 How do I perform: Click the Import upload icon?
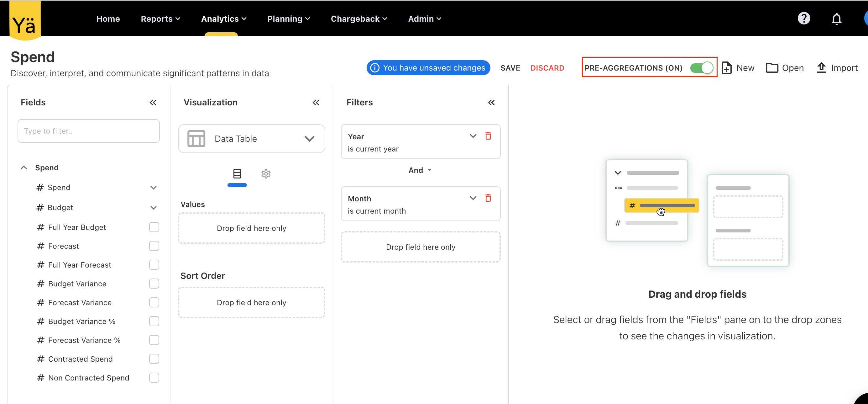point(822,67)
